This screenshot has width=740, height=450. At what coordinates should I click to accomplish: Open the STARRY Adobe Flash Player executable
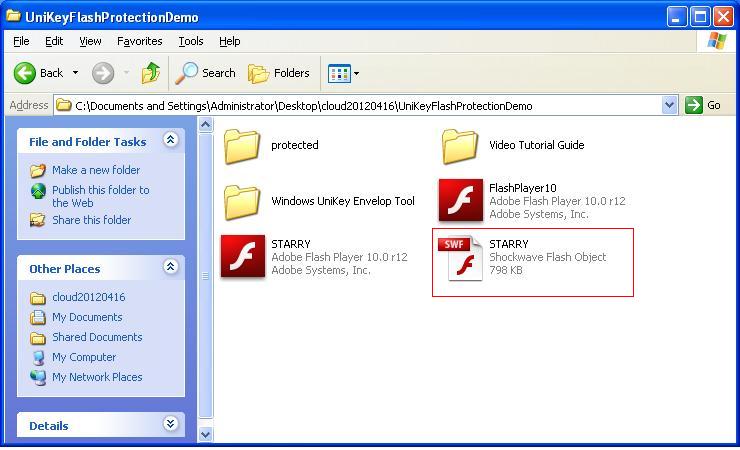242,257
